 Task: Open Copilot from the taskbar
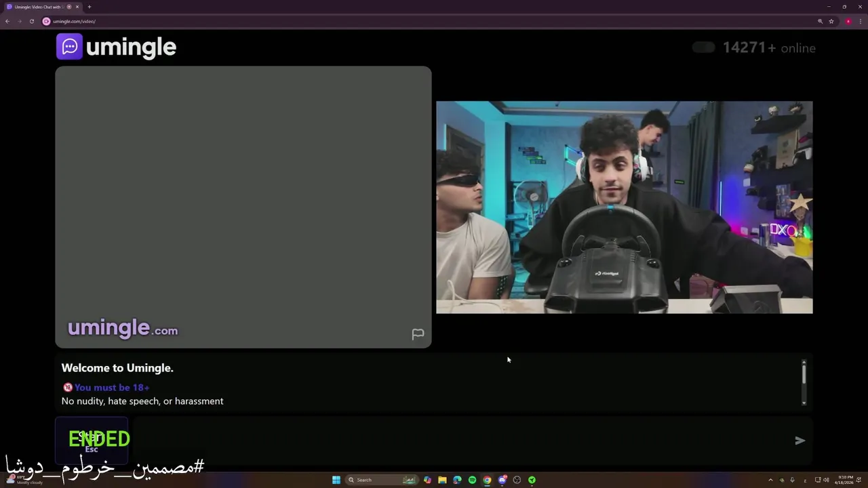(x=427, y=480)
